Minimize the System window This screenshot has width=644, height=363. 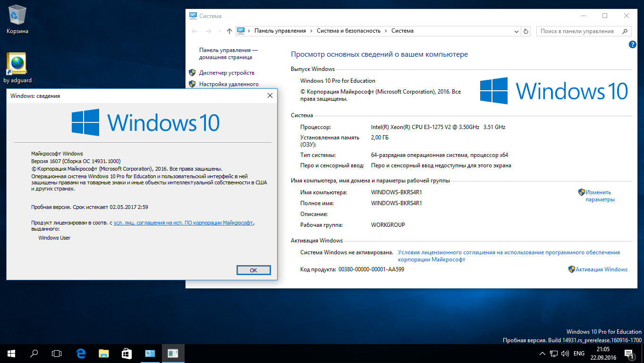pyautogui.click(x=583, y=16)
